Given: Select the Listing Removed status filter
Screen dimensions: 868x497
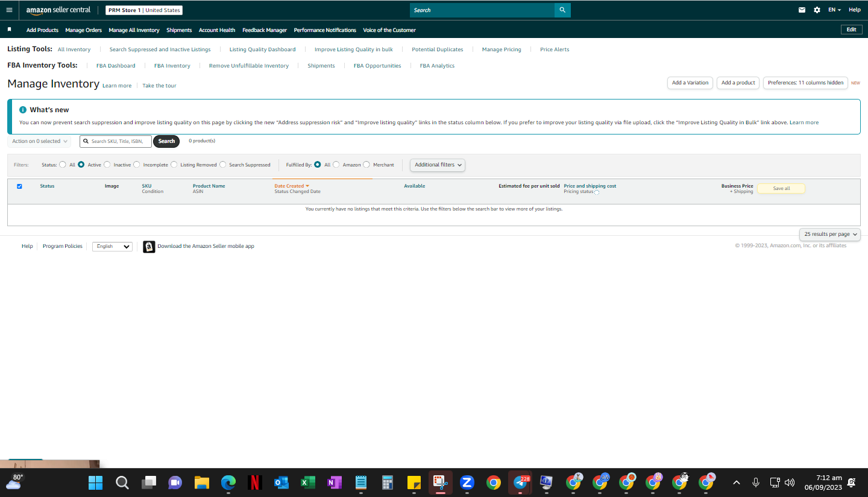Looking at the screenshot, I should coord(174,165).
